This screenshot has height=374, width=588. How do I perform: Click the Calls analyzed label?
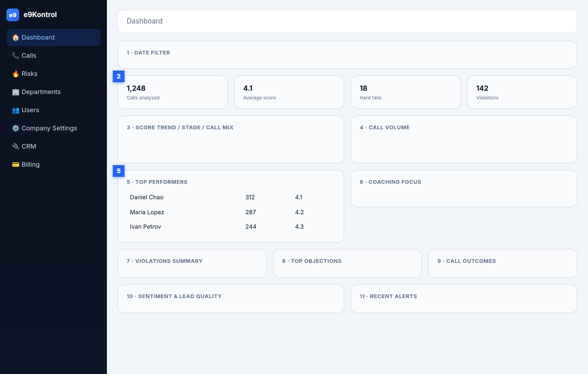pos(143,98)
